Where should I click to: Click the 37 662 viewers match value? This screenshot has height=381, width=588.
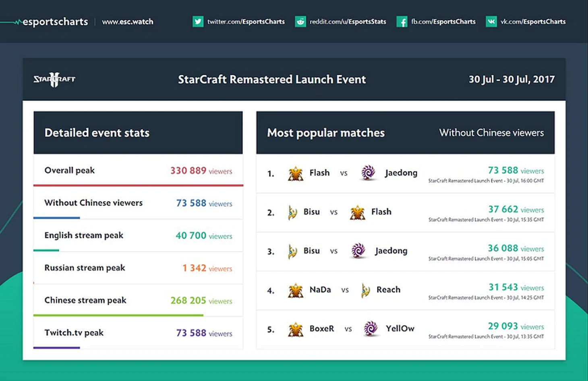[516, 210]
